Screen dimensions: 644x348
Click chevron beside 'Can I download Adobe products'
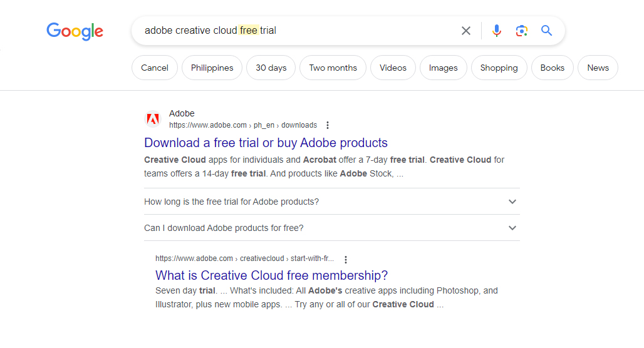[512, 228]
